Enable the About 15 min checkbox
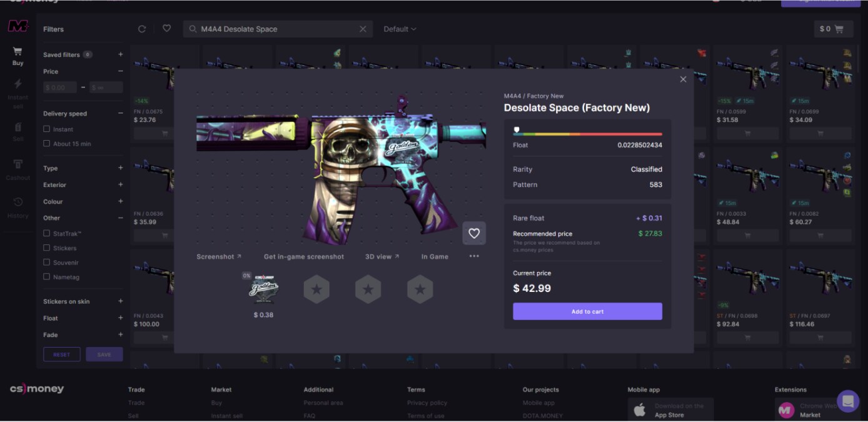This screenshot has width=868, height=422. tap(47, 144)
